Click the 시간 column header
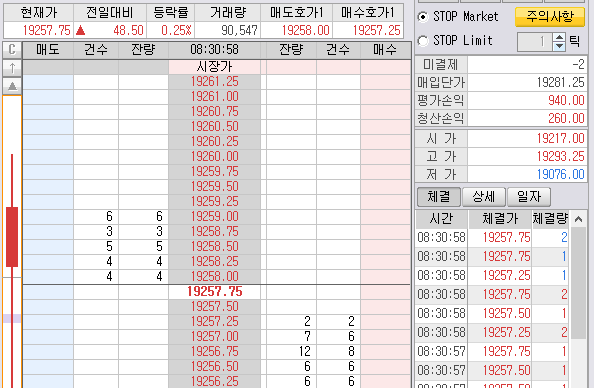The height and width of the screenshot is (388, 594). [441, 219]
